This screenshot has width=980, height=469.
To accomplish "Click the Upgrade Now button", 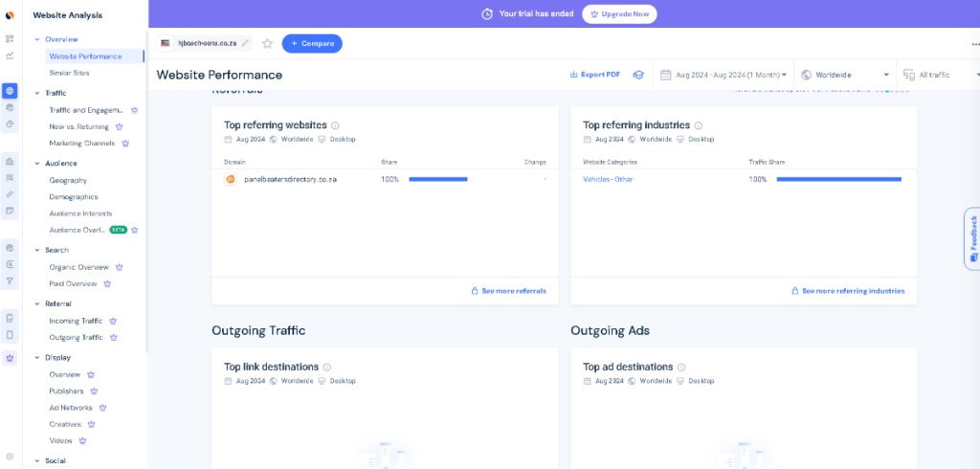I will pos(619,14).
